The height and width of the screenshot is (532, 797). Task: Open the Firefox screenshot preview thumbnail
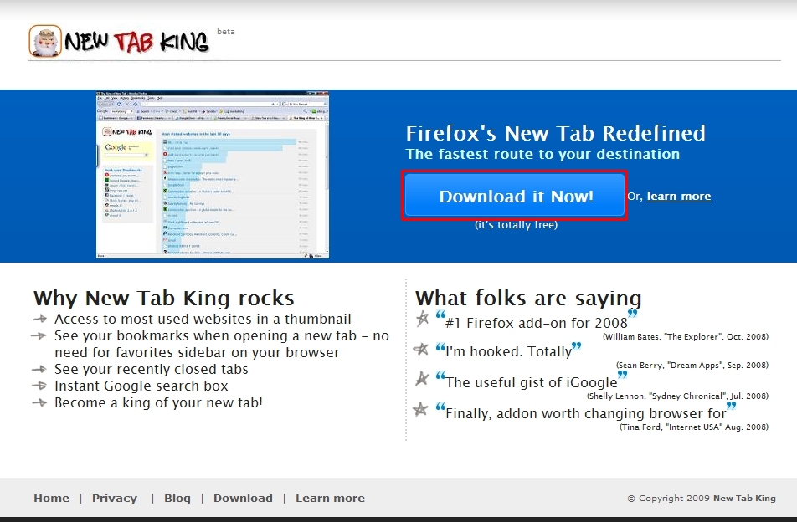(213, 175)
